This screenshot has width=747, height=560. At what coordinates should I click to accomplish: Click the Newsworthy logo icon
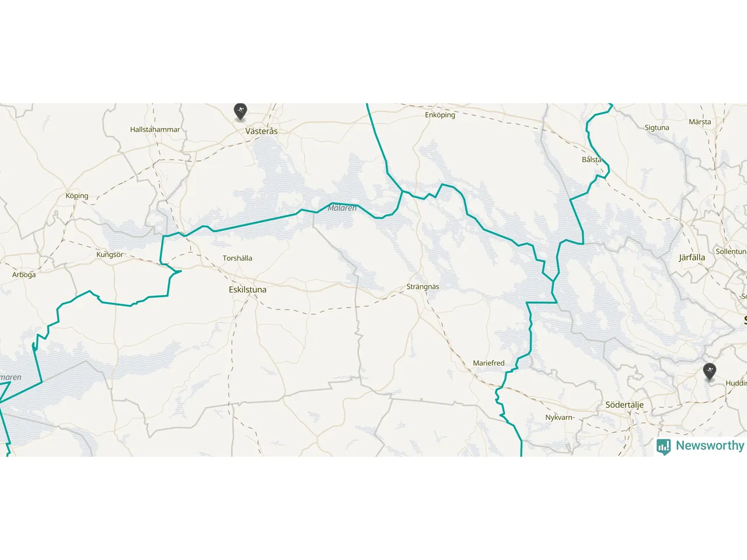coord(664,446)
